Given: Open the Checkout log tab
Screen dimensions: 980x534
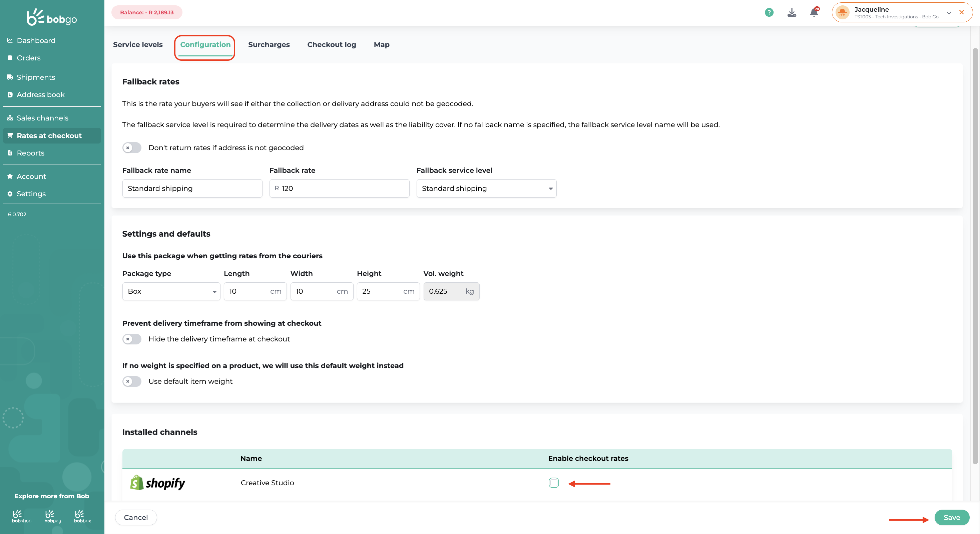Looking at the screenshot, I should (332, 44).
